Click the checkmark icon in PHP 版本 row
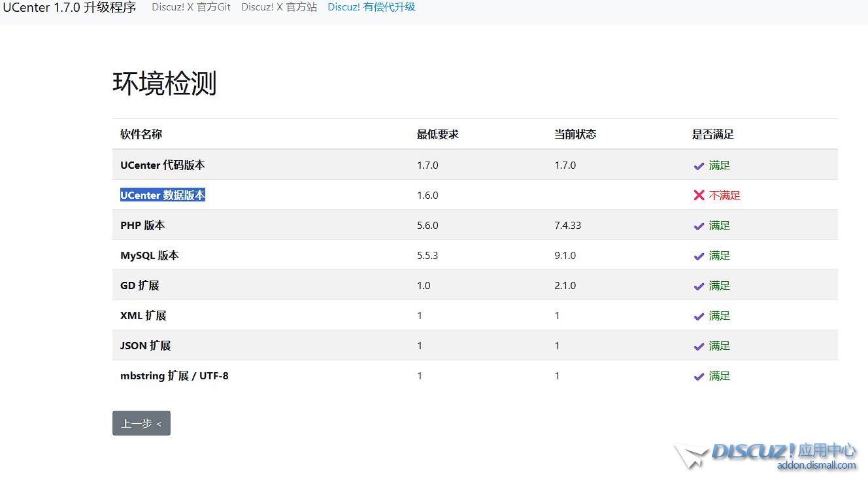 pyautogui.click(x=699, y=226)
